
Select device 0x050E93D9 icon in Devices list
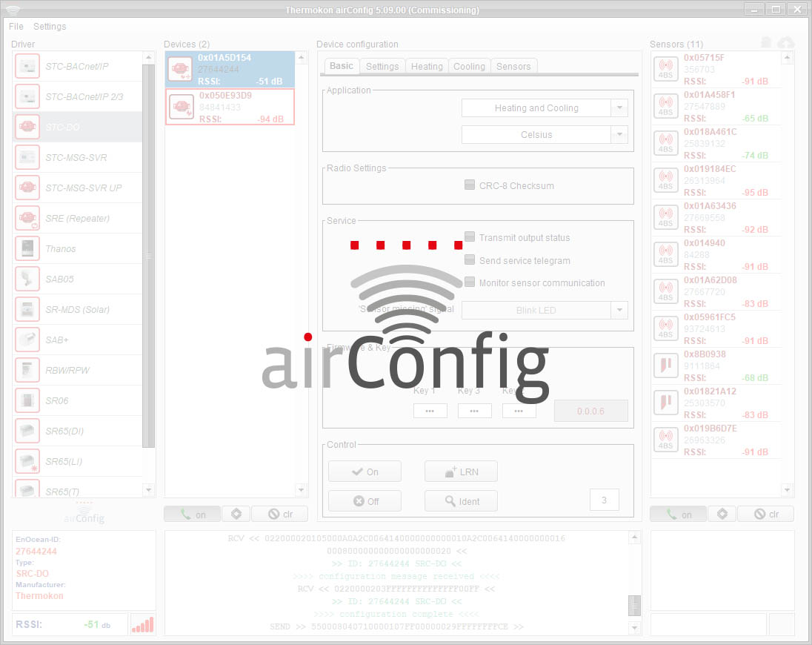(x=181, y=107)
